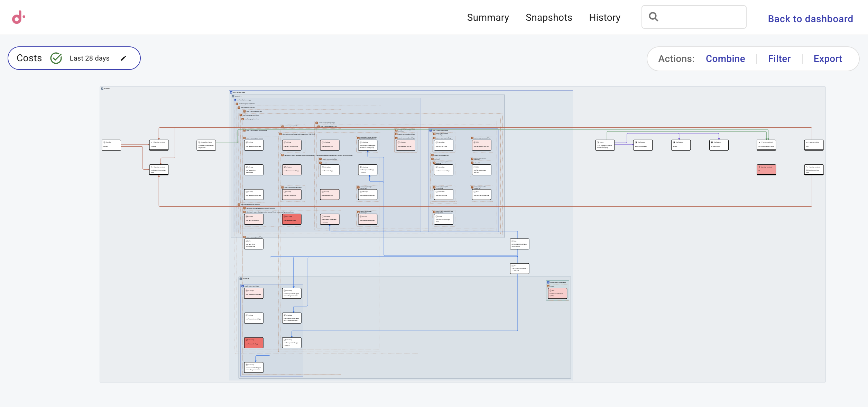Click the pencil icon next to Last 28 days
The image size is (868, 407).
tap(123, 58)
